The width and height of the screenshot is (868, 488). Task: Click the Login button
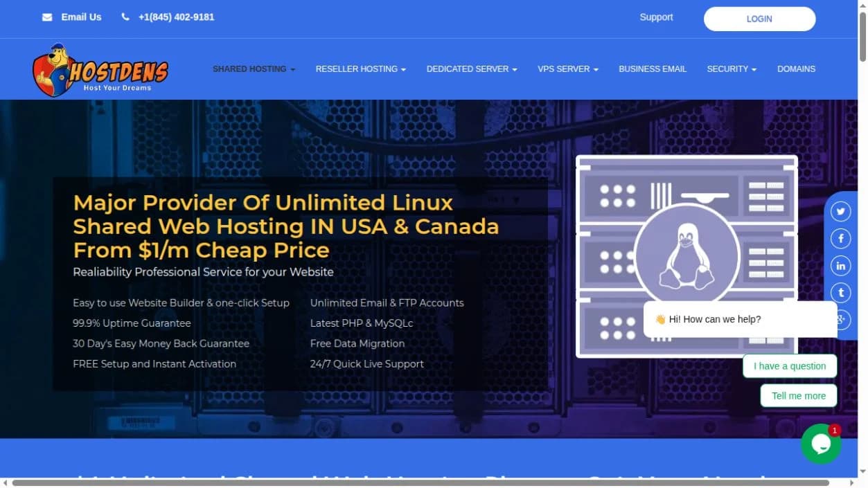point(759,19)
